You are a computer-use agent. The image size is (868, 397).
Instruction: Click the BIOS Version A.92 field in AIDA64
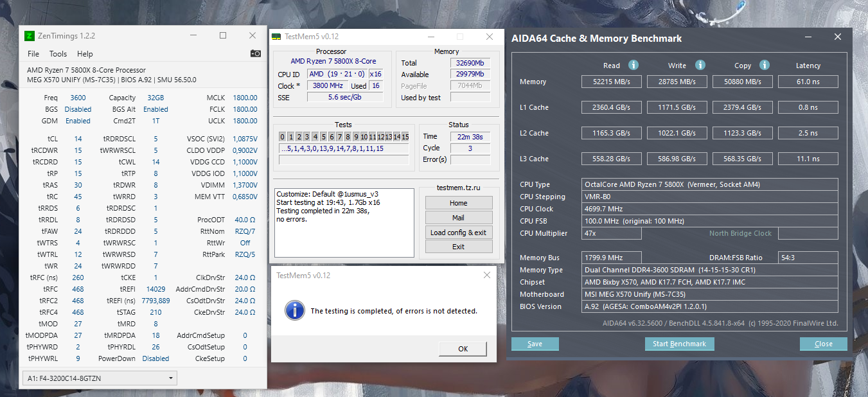coord(710,306)
